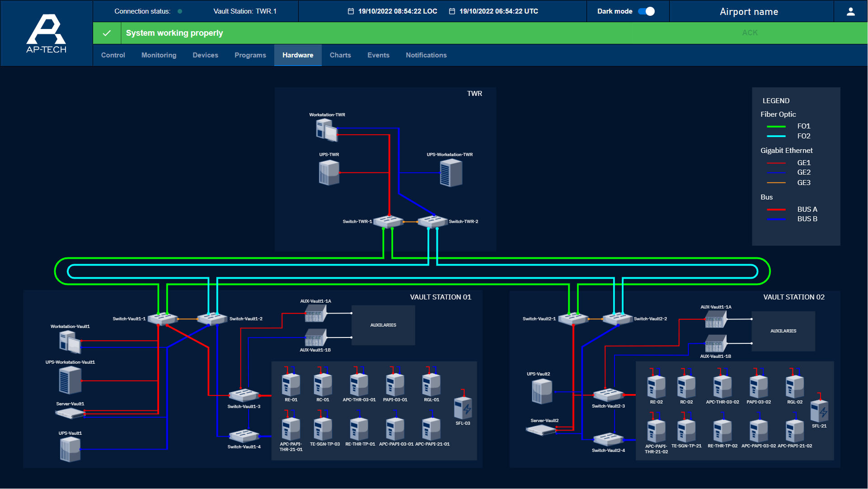Click the Vault Station 01 AUXILARIES box
868x489 pixels.
click(x=383, y=325)
